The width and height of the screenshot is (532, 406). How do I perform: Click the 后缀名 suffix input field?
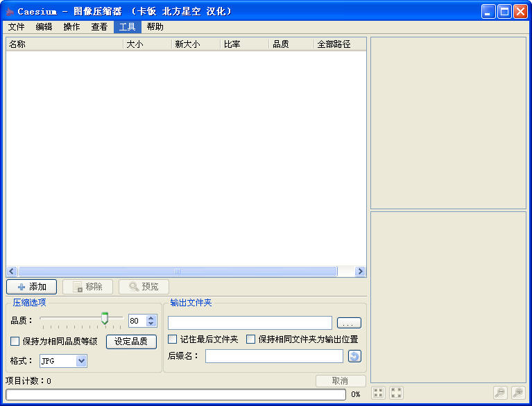(x=274, y=356)
